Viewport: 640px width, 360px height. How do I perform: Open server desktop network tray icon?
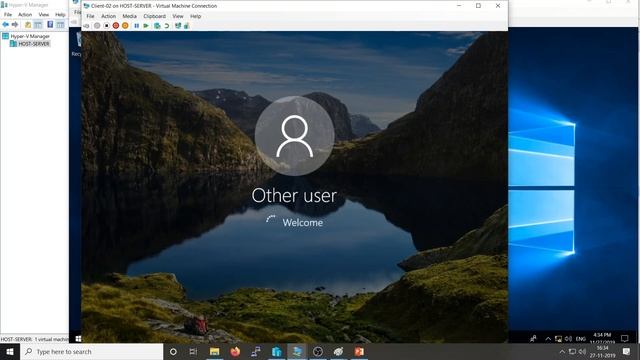coord(558,338)
